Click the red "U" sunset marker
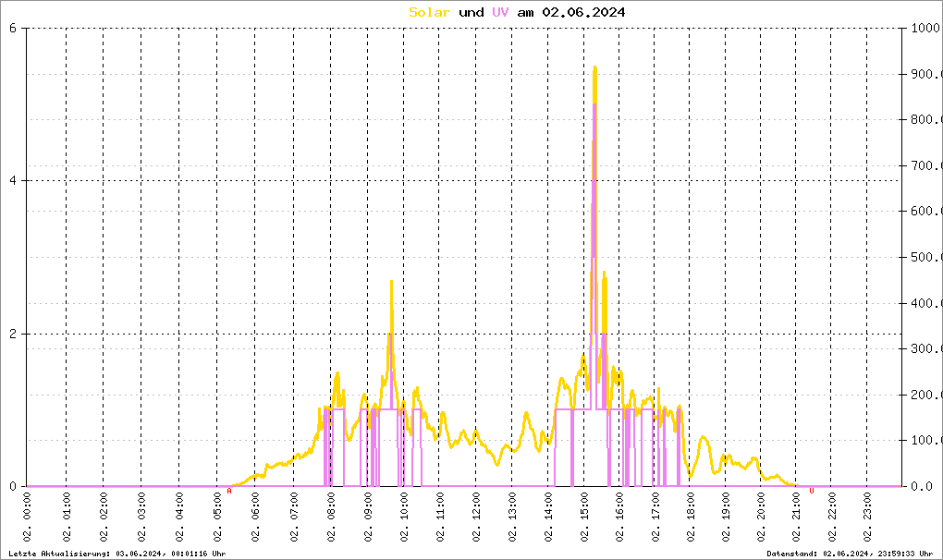The image size is (943, 560). click(x=812, y=491)
